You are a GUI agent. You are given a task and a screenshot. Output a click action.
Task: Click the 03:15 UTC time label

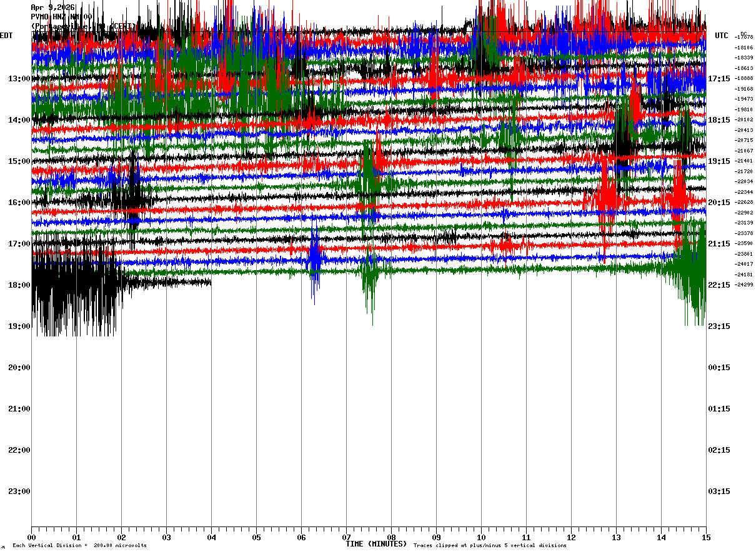point(719,491)
